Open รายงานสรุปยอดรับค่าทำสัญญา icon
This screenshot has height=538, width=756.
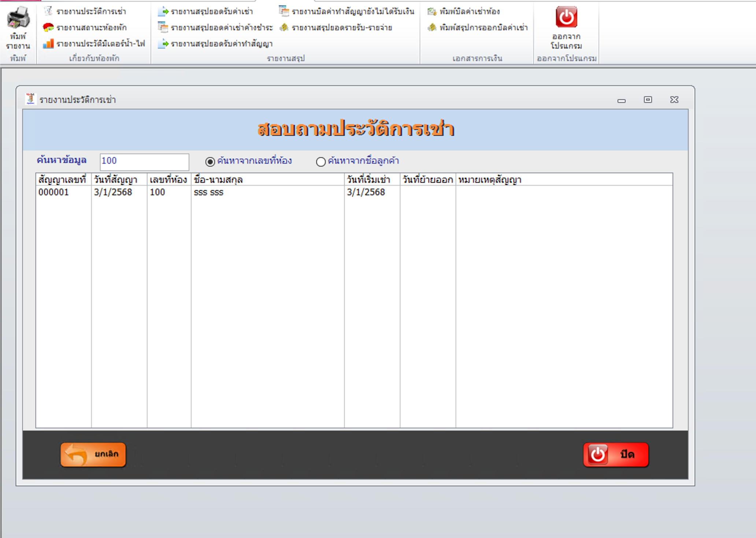[163, 44]
